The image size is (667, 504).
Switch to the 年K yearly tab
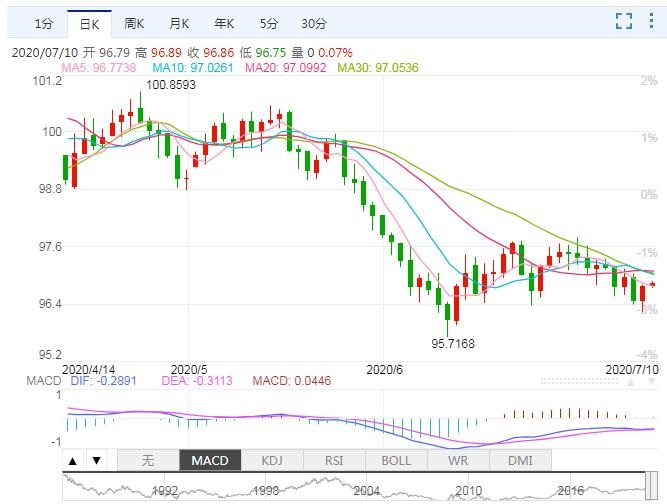[224, 23]
